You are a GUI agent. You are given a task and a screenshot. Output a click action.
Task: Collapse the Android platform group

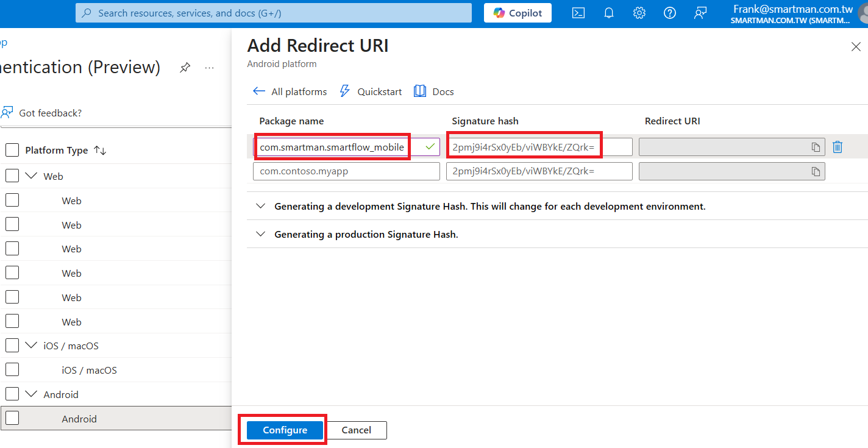pos(31,394)
